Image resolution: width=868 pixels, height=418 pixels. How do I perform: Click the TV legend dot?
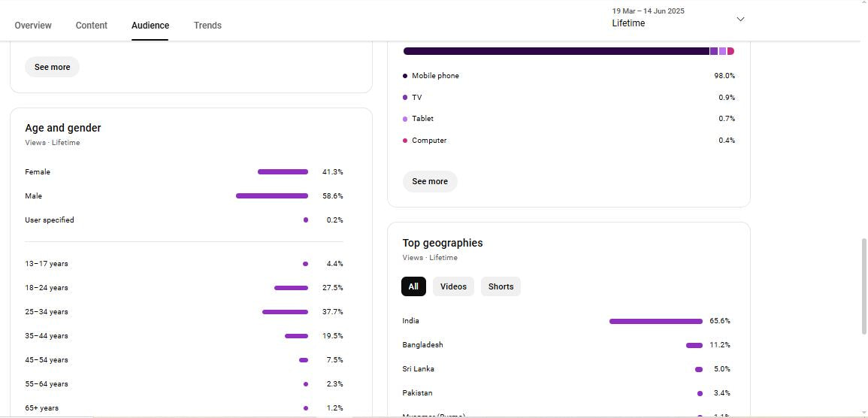tap(405, 98)
